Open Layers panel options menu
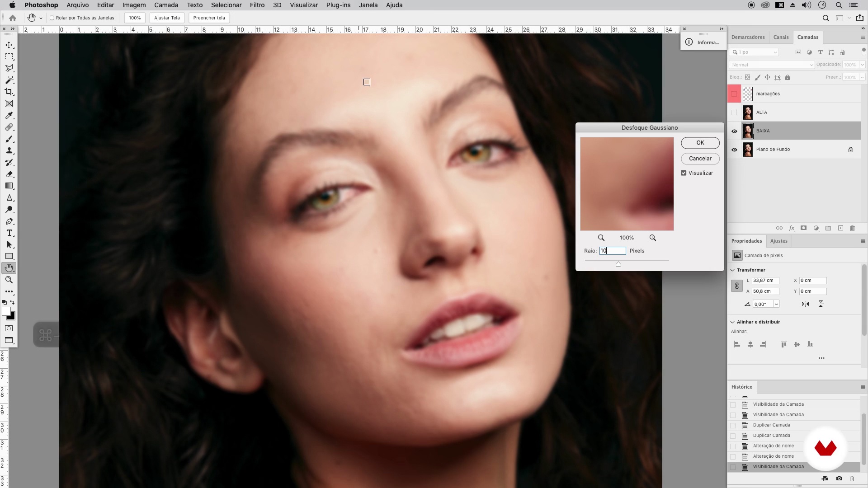Image resolution: width=868 pixels, height=488 pixels. [x=863, y=37]
